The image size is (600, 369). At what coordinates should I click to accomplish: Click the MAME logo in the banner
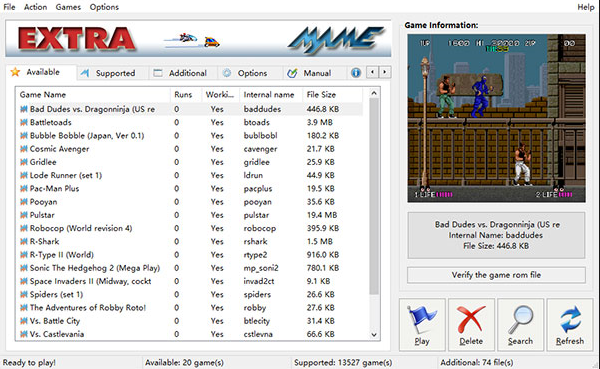(335, 40)
